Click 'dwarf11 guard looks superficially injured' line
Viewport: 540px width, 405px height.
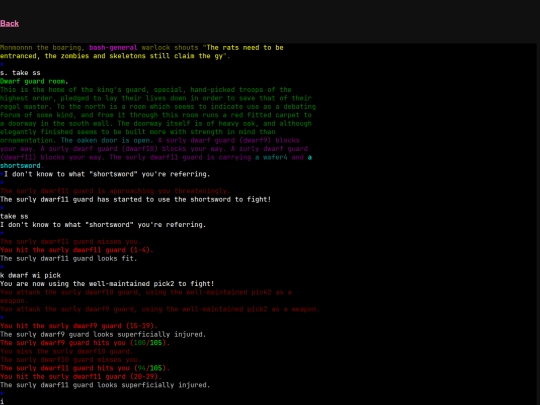coord(105,385)
